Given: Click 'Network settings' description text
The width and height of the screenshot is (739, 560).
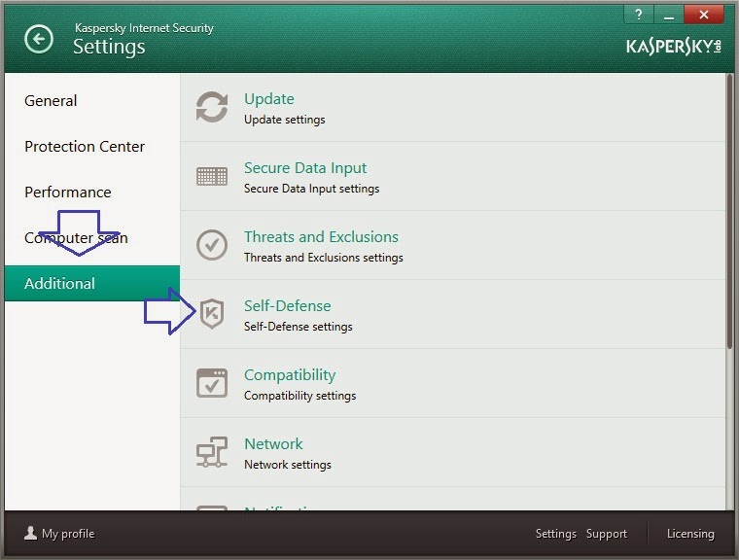Looking at the screenshot, I should [288, 465].
